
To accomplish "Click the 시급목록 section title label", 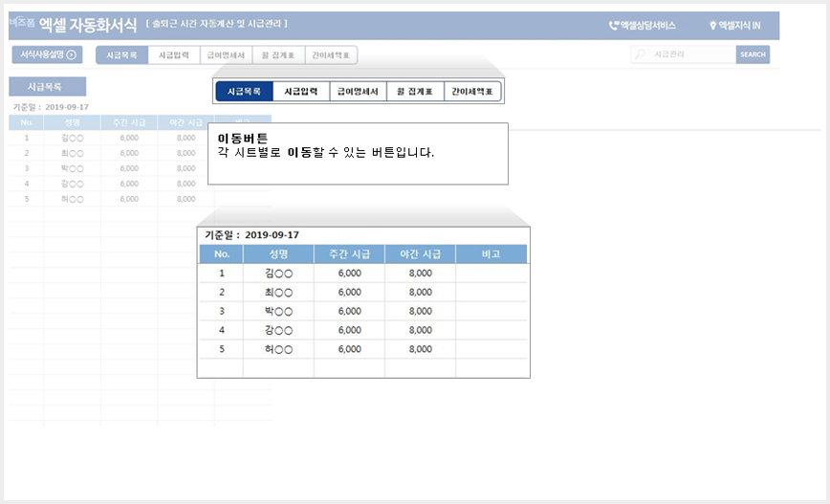I will click(47, 87).
